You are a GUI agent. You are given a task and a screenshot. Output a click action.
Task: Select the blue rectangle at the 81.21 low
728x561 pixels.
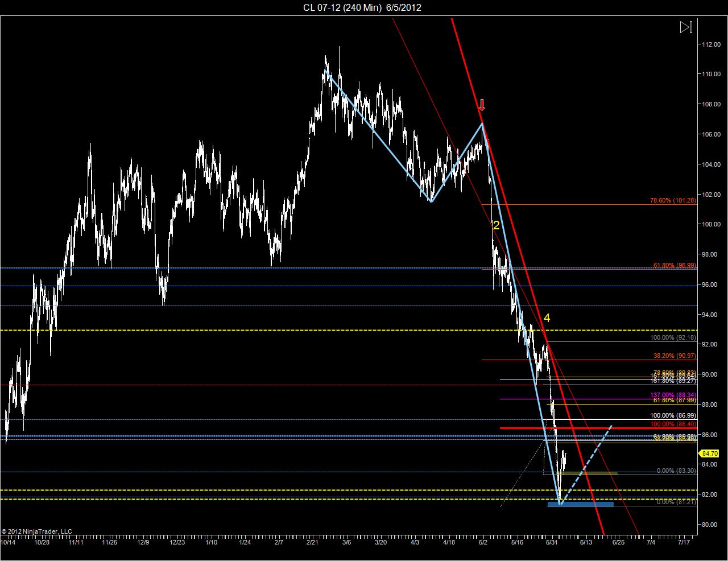(x=580, y=504)
